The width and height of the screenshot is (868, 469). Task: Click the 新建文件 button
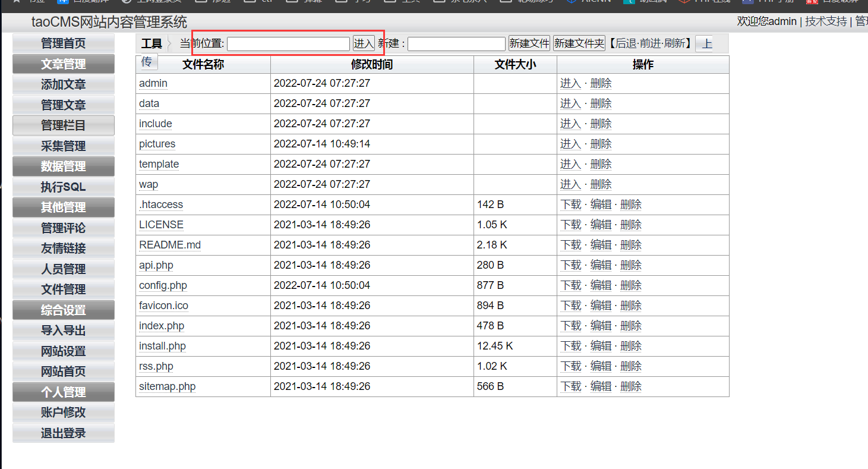click(529, 44)
